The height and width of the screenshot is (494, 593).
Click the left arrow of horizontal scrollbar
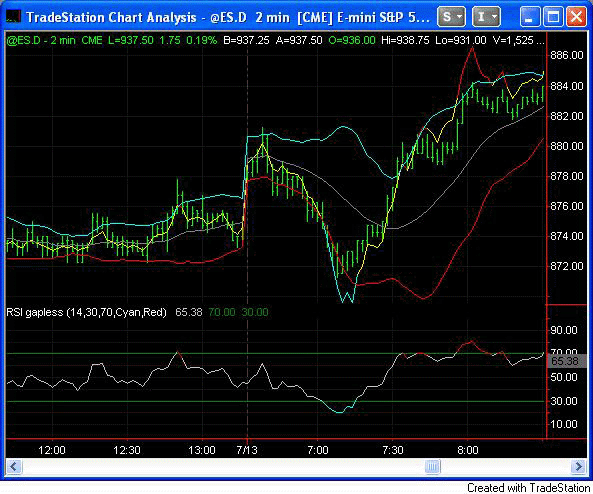pos(14,466)
